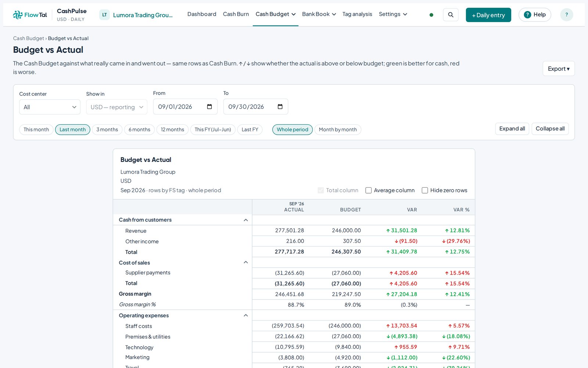Open the Bank Book menu
This screenshot has width=588, height=368.
[x=319, y=14]
